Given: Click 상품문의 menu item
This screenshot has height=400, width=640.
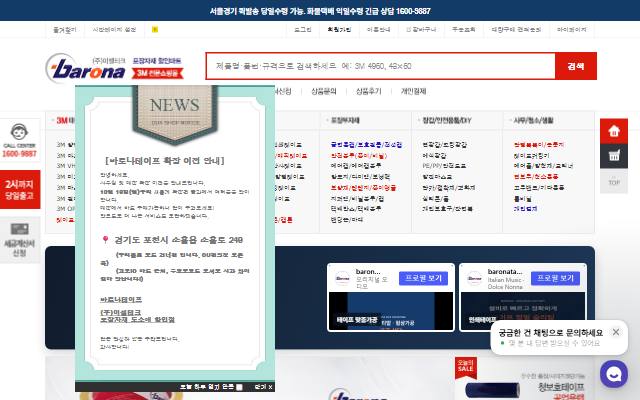Looking at the screenshot, I should click(x=324, y=91).
